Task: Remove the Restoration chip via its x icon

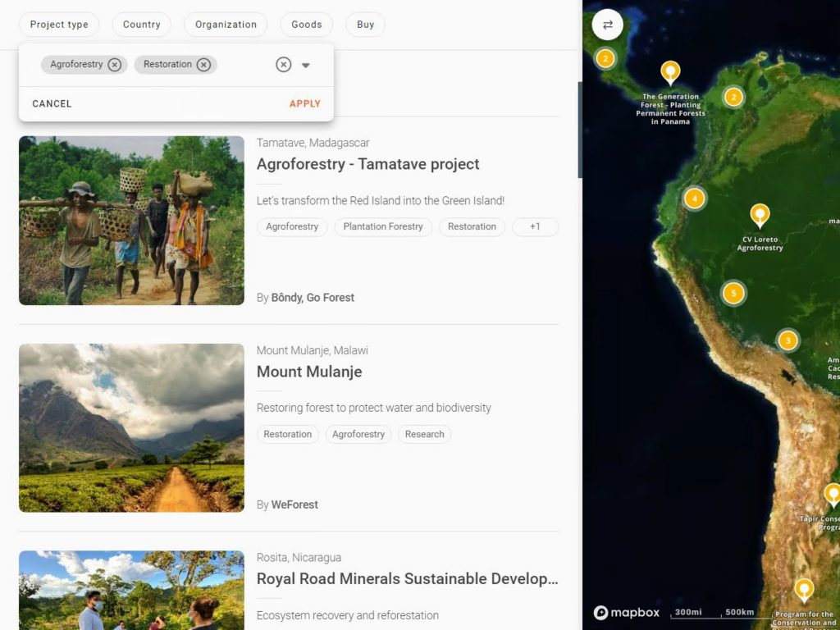Action: [205, 64]
